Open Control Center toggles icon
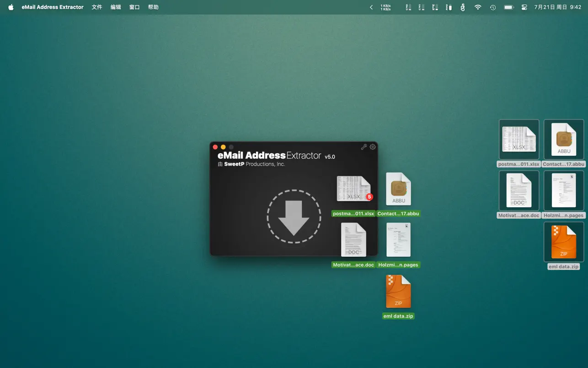The height and width of the screenshot is (368, 588). (x=524, y=7)
